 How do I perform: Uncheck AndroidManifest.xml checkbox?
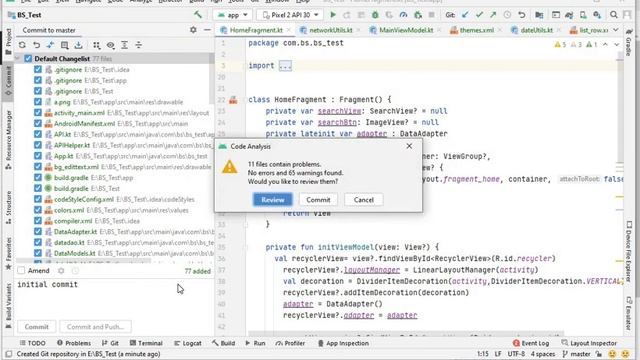point(38,124)
